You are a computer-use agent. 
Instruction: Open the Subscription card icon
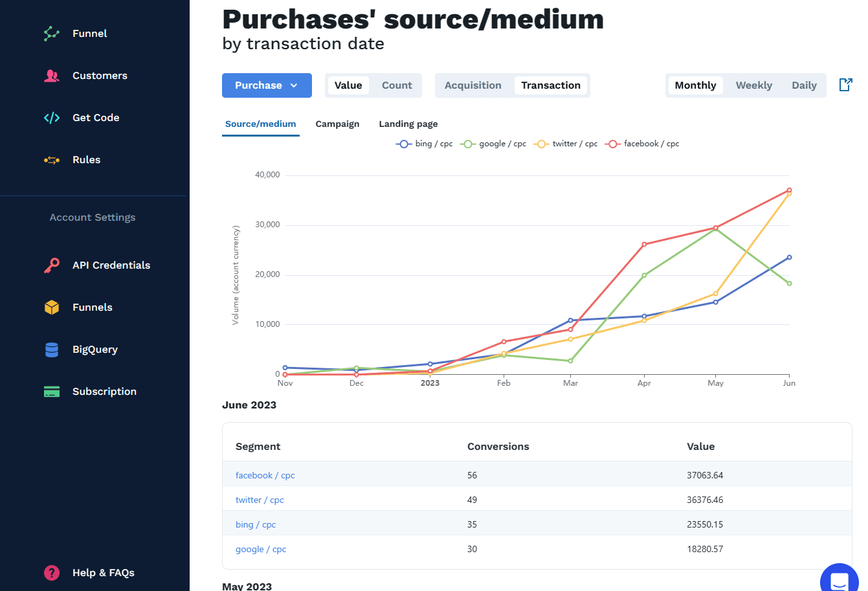(x=51, y=391)
